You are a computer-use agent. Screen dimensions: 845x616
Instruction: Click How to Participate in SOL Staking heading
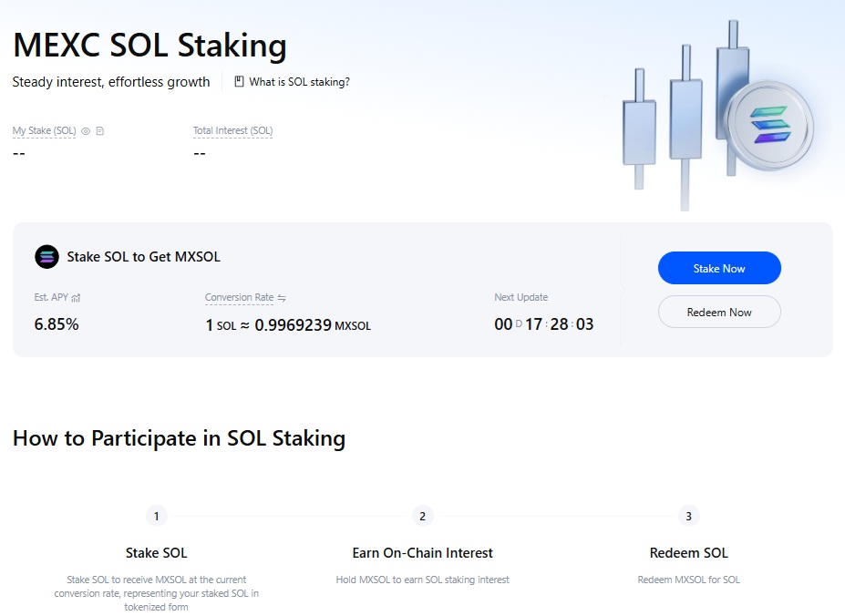179,438
